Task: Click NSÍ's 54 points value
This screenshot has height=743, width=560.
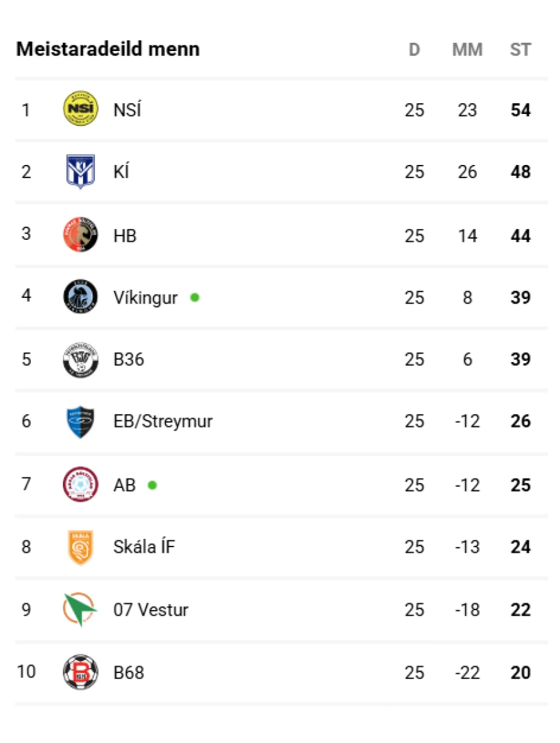Action: point(520,110)
